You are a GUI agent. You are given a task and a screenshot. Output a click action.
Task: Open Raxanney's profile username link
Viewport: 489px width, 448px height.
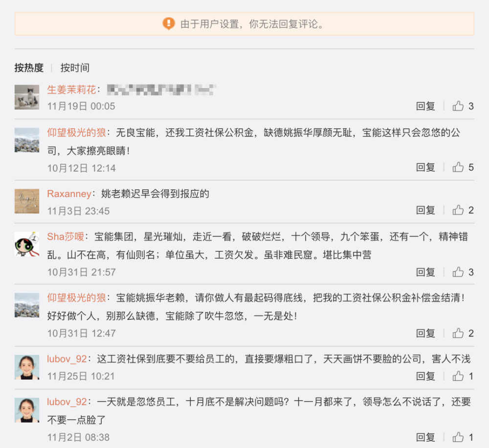tap(69, 194)
